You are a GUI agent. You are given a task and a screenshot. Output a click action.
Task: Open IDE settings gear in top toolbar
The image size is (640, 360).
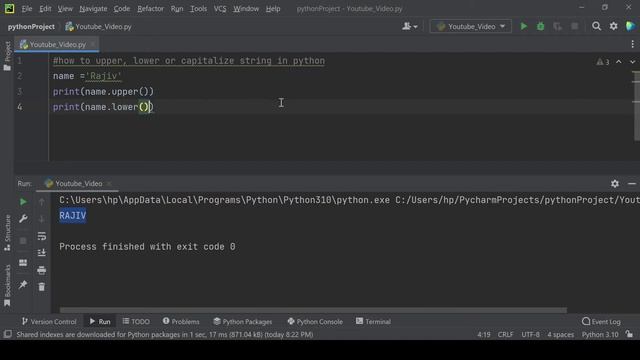[613, 27]
